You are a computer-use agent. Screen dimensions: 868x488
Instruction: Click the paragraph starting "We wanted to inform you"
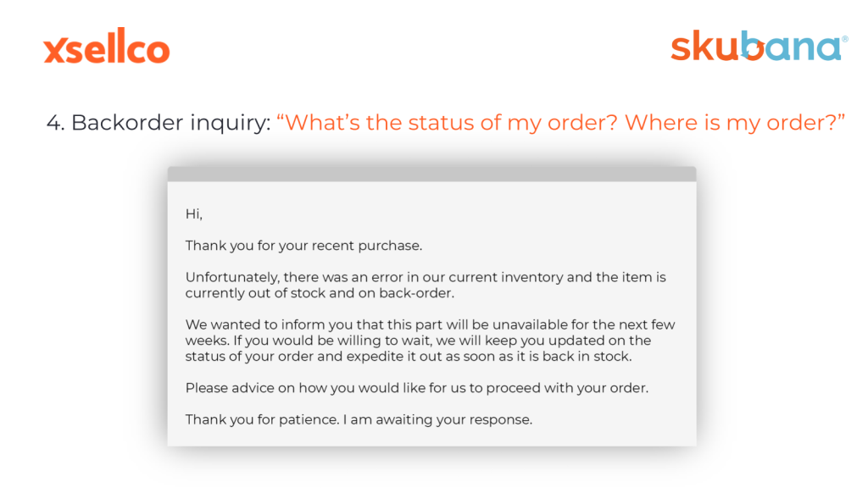(x=430, y=341)
